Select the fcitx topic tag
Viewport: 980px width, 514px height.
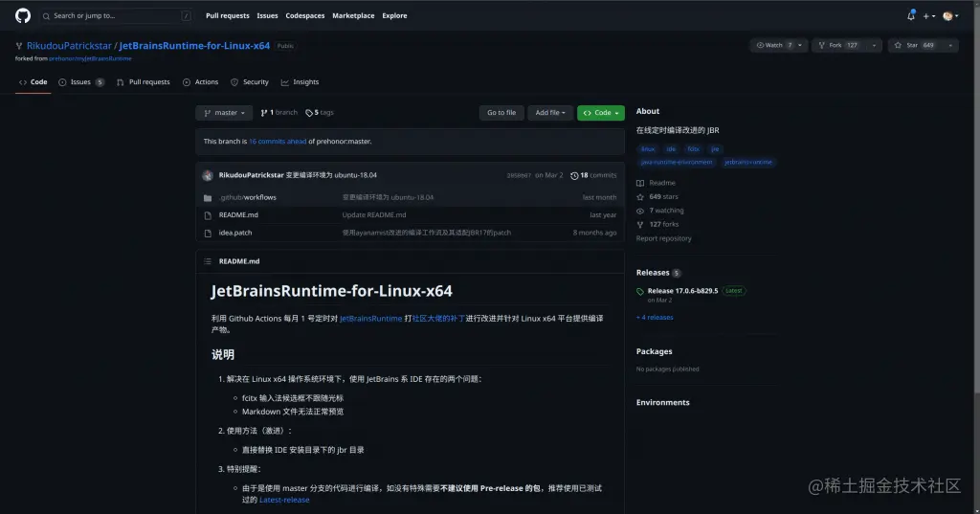tap(693, 148)
